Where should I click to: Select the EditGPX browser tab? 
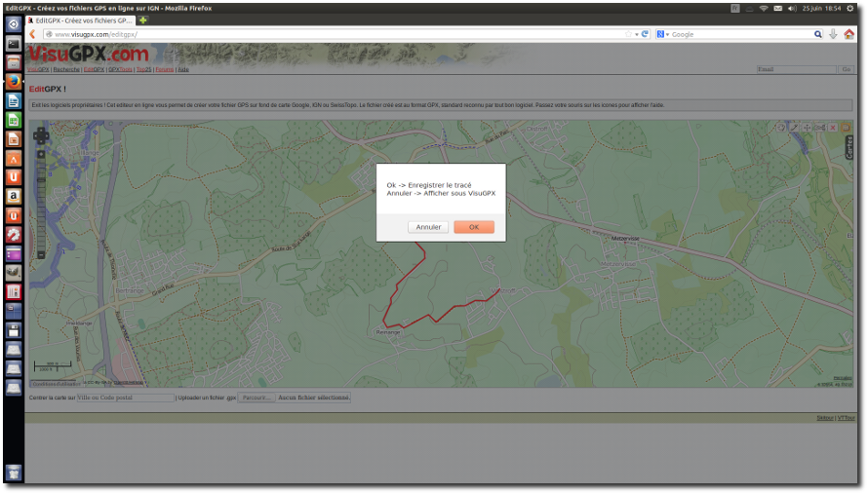(81, 20)
